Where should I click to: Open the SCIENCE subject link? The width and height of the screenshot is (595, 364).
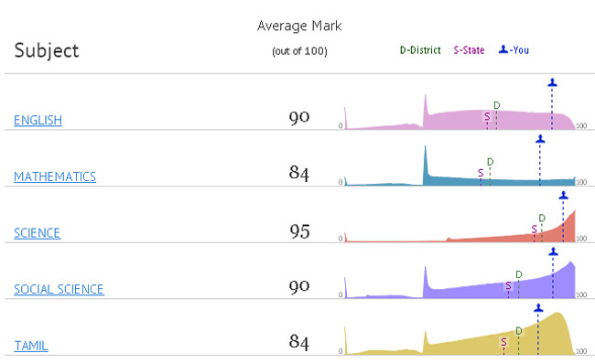(37, 233)
